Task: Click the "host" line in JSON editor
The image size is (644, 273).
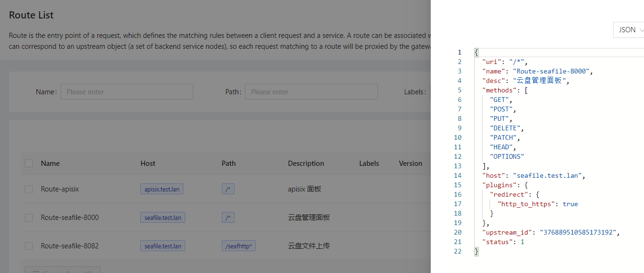Action: [x=534, y=175]
